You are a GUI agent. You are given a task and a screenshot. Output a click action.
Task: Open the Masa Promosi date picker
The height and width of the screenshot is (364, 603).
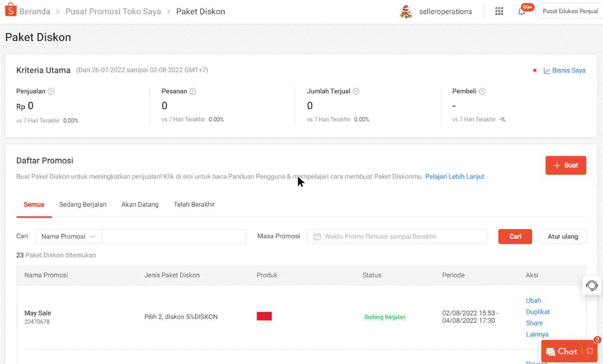tap(397, 237)
